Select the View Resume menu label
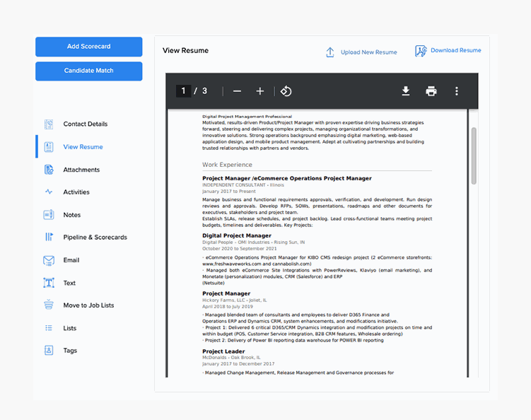 tap(83, 147)
